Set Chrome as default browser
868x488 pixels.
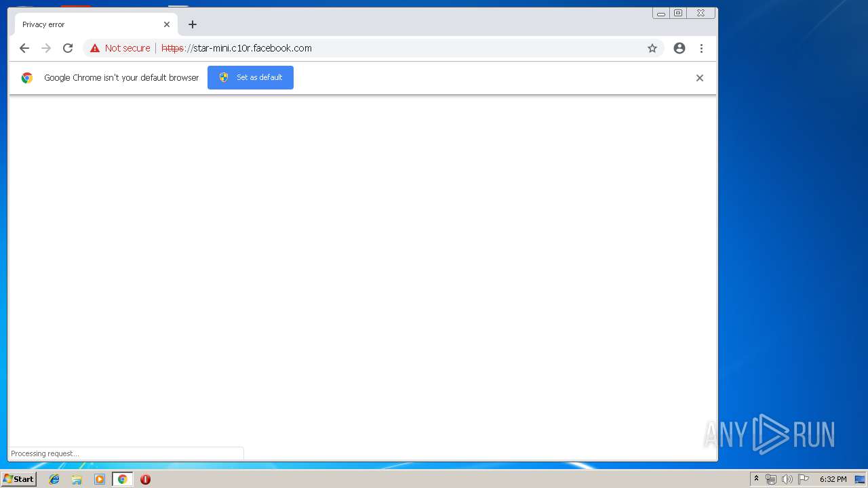pos(250,77)
